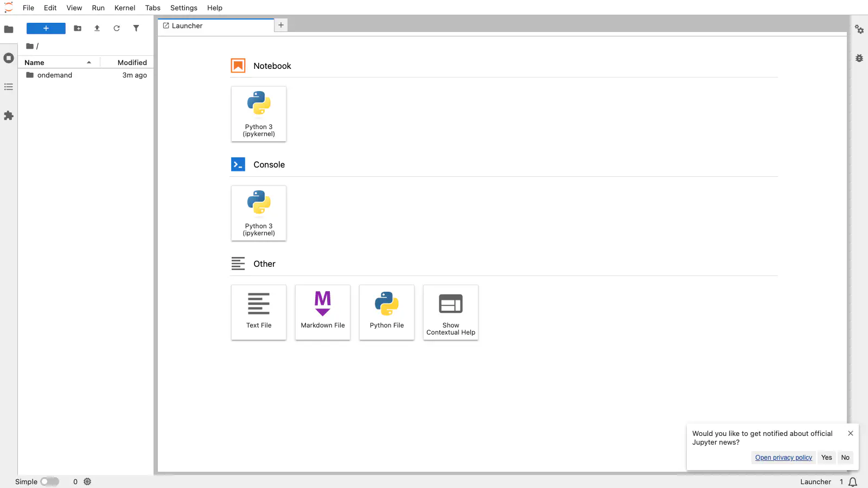
Task: Add a new tab with plus button
Action: click(x=281, y=25)
